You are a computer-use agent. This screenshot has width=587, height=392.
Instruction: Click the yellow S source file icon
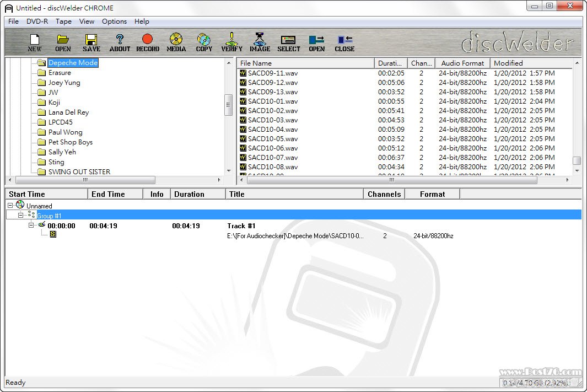(x=53, y=234)
